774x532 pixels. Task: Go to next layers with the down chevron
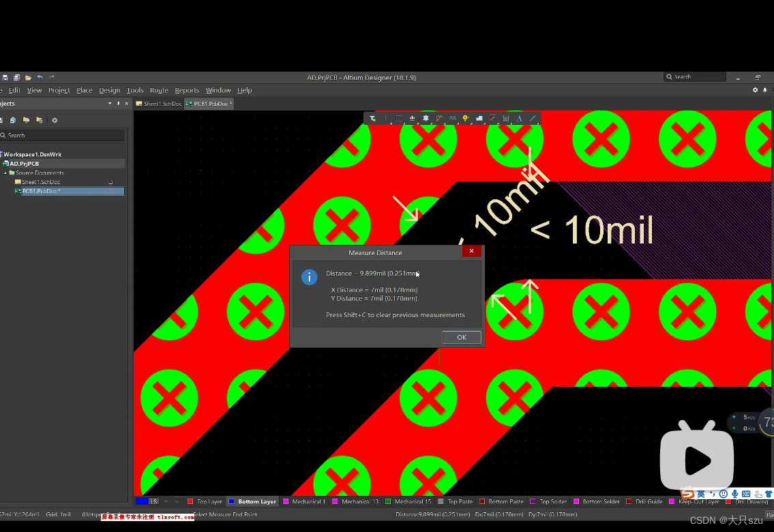[177, 501]
